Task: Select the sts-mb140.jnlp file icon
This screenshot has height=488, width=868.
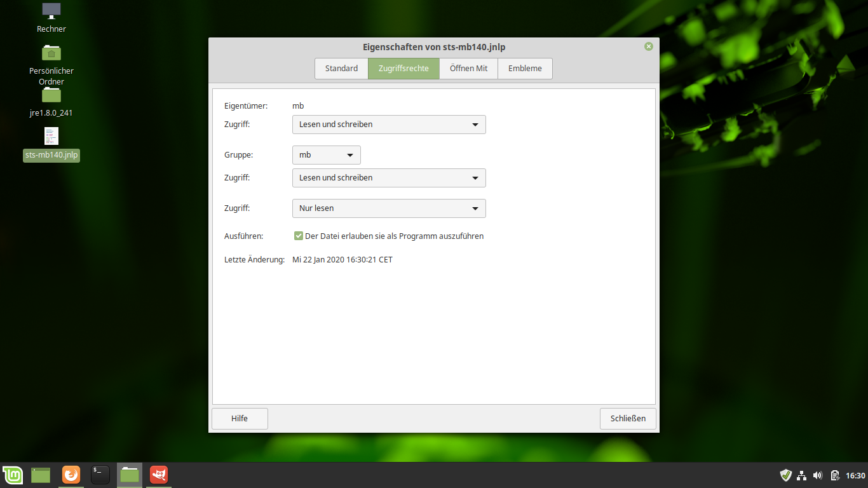Action: 51,137
